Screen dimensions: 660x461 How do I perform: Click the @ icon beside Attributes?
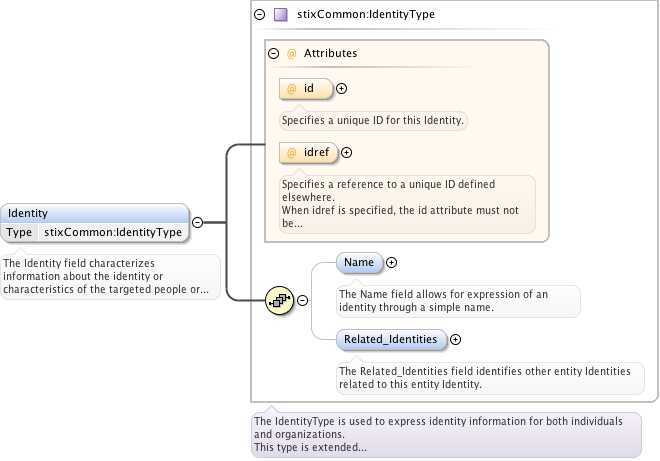point(292,53)
